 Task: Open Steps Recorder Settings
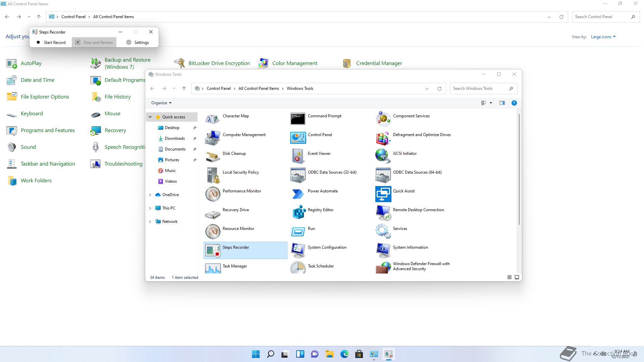click(x=138, y=42)
